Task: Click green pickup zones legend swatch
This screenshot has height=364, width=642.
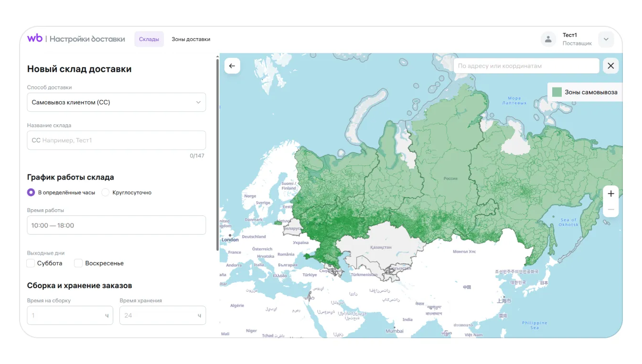Action: tap(556, 92)
